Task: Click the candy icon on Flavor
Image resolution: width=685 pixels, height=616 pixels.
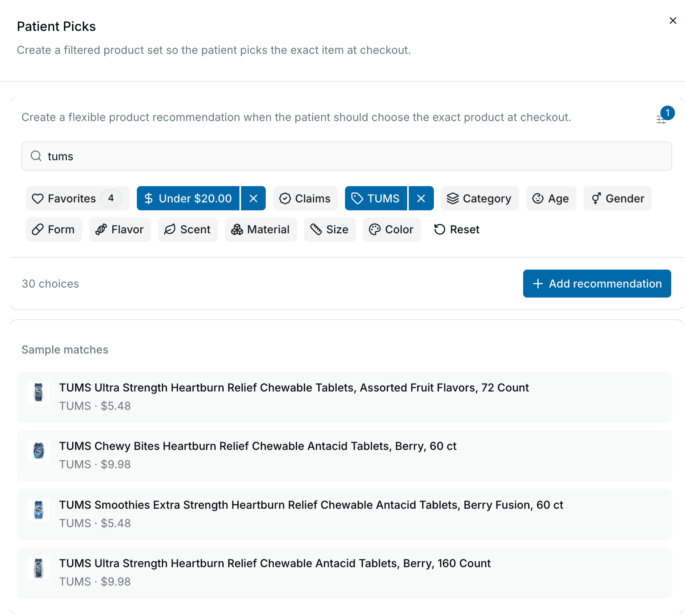Action: 101,230
